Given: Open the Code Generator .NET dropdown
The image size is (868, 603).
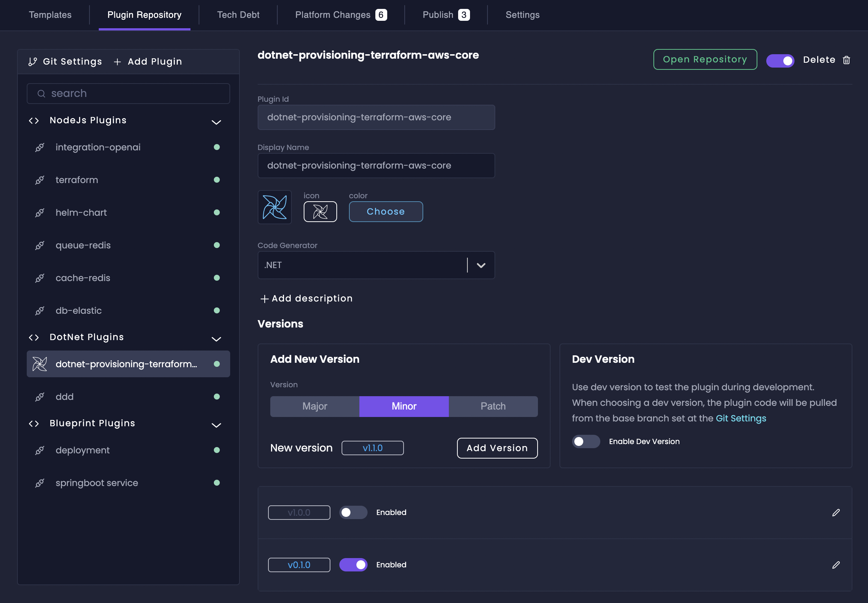Looking at the screenshot, I should [480, 265].
